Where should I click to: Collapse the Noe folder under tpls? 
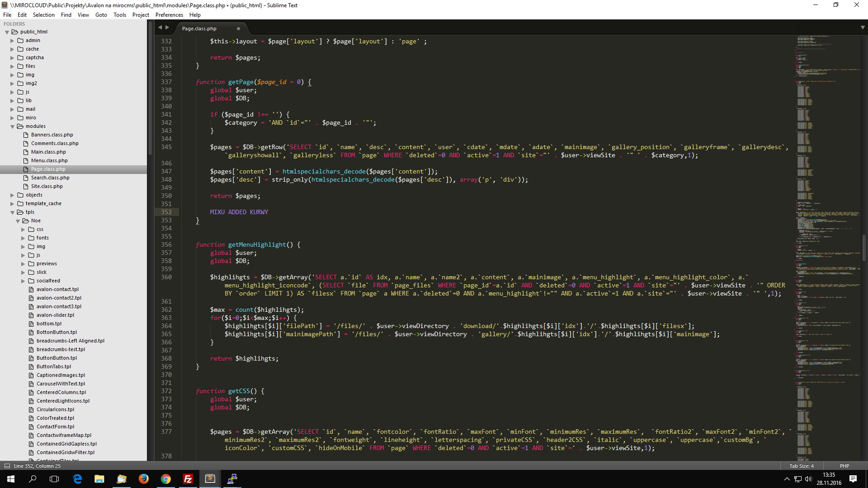click(18, 221)
